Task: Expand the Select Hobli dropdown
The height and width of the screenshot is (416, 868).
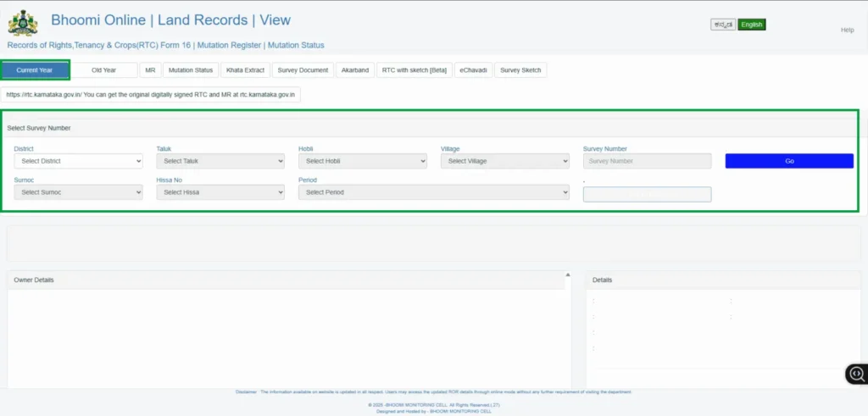Action: [363, 161]
